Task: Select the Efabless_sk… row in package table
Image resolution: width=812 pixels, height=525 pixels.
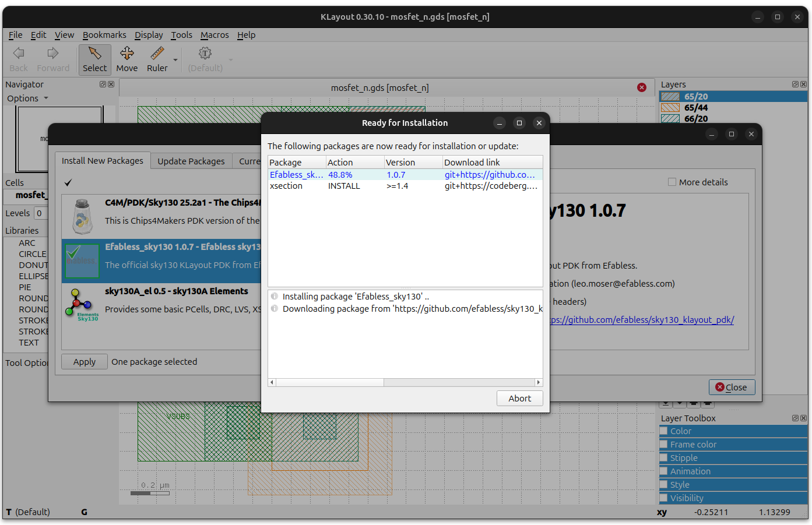Action: coord(405,175)
